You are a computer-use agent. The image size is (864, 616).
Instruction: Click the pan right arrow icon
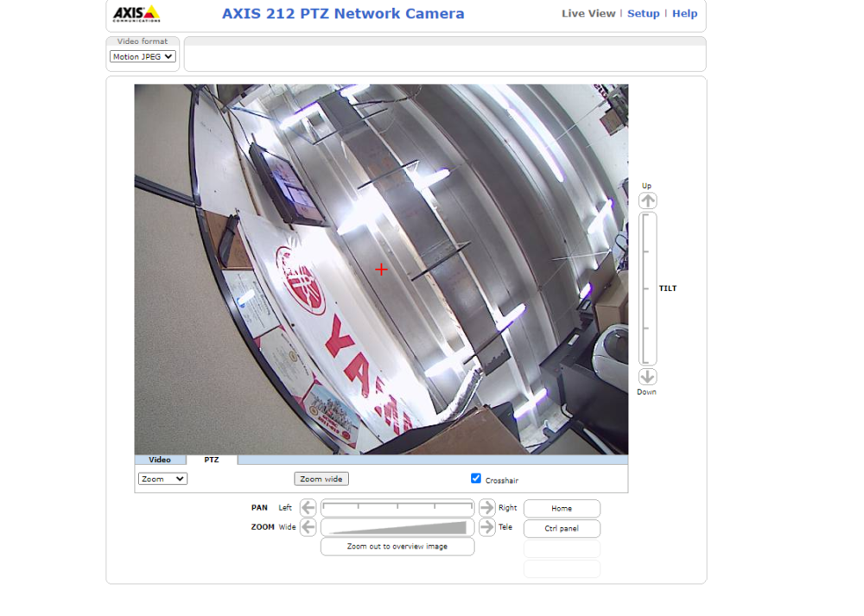486,507
